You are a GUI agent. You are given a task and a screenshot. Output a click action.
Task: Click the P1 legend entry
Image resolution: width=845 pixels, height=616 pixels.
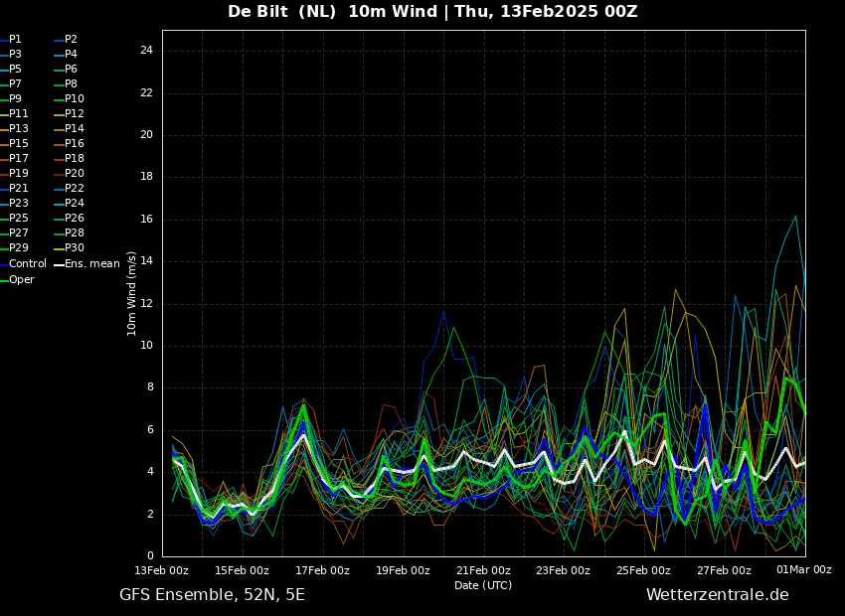tap(11, 40)
